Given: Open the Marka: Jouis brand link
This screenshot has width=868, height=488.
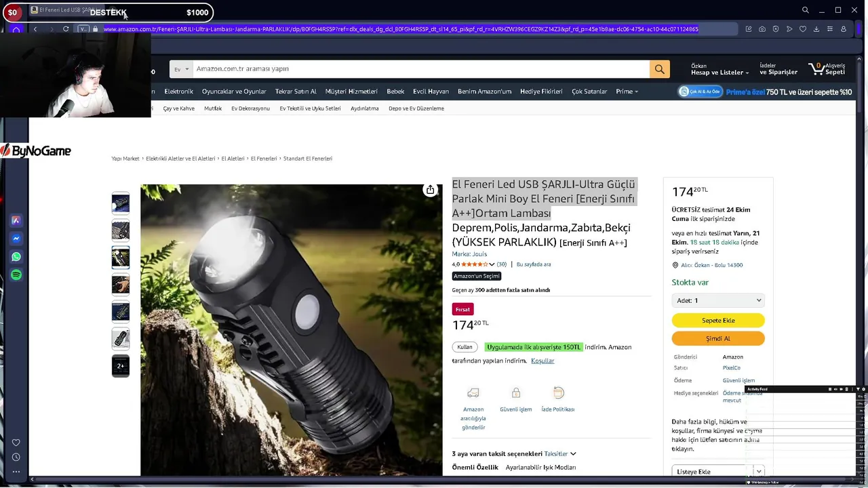Looking at the screenshot, I should click(469, 254).
